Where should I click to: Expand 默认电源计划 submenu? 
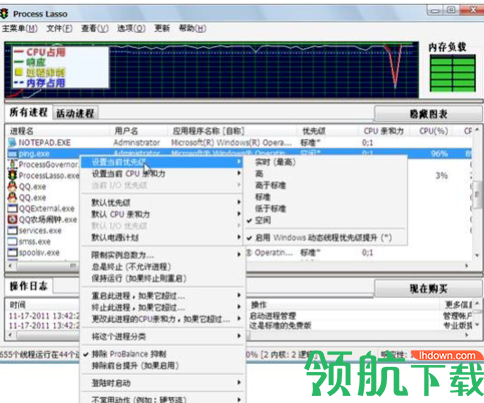coord(163,238)
